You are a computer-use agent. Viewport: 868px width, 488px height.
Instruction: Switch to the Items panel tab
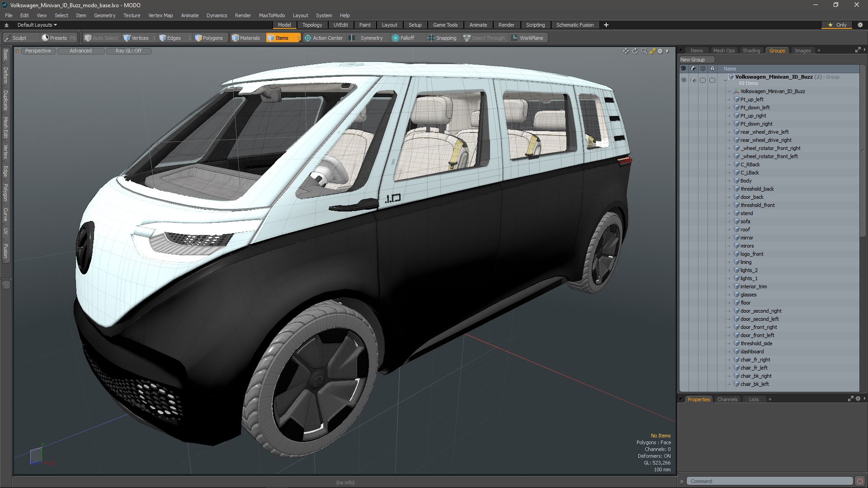click(696, 51)
